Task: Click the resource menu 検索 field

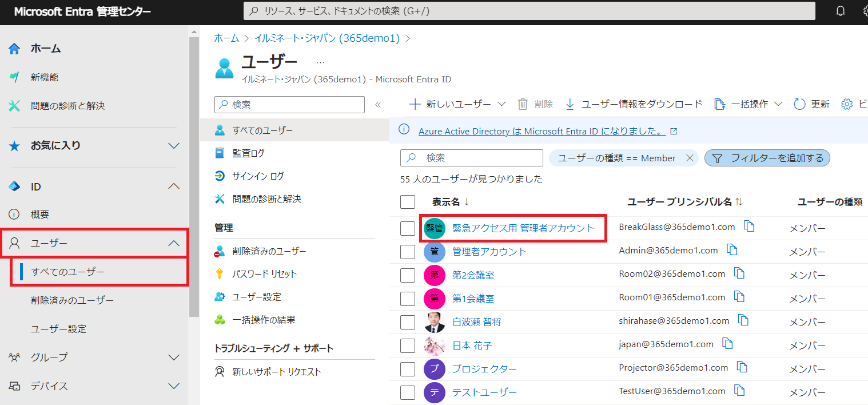Action: click(289, 105)
